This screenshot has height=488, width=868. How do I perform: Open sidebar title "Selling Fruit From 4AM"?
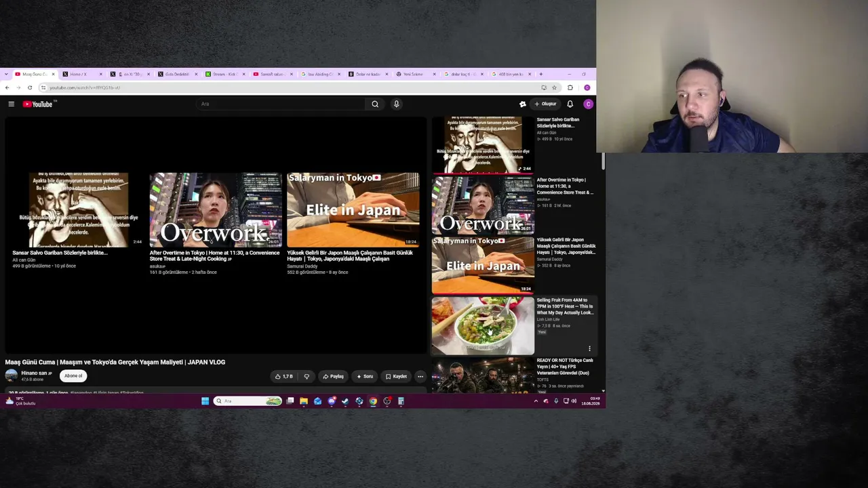tap(565, 306)
